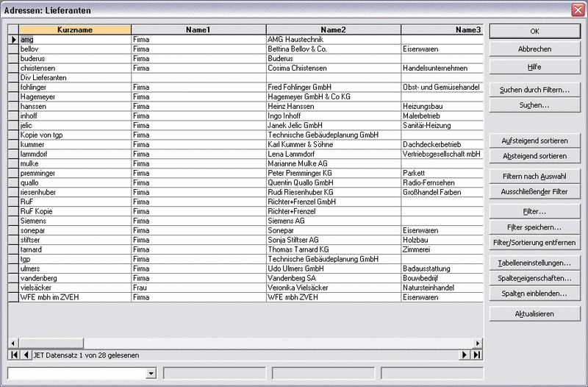Click 'Hagemeyer GmbH & Co KG' cell
The height and width of the screenshot is (387, 588).
click(x=334, y=96)
